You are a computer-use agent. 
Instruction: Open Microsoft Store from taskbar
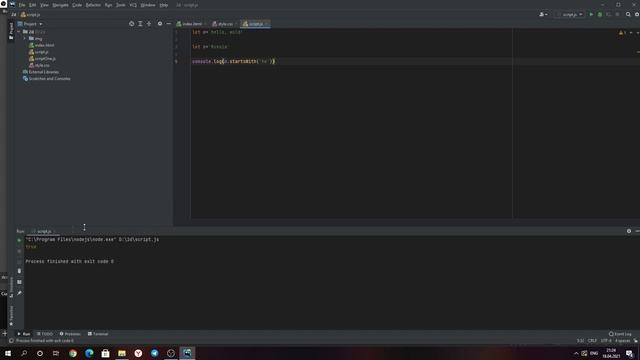coord(105,353)
